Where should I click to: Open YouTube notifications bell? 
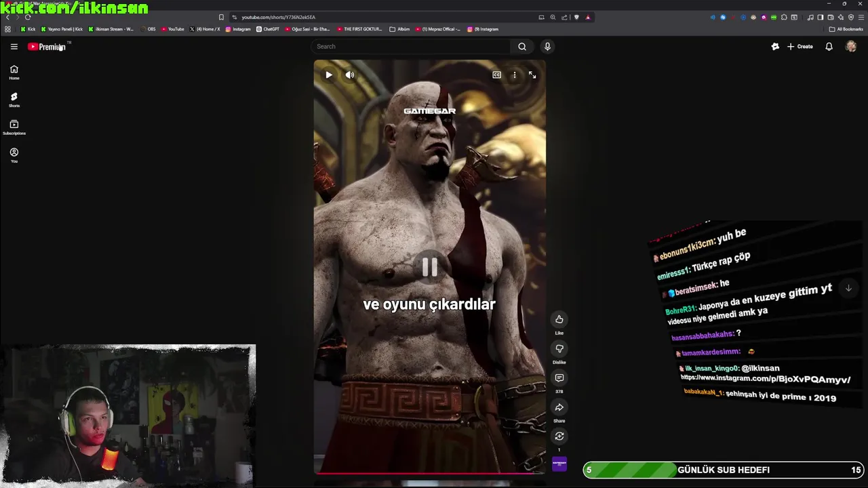[829, 46]
